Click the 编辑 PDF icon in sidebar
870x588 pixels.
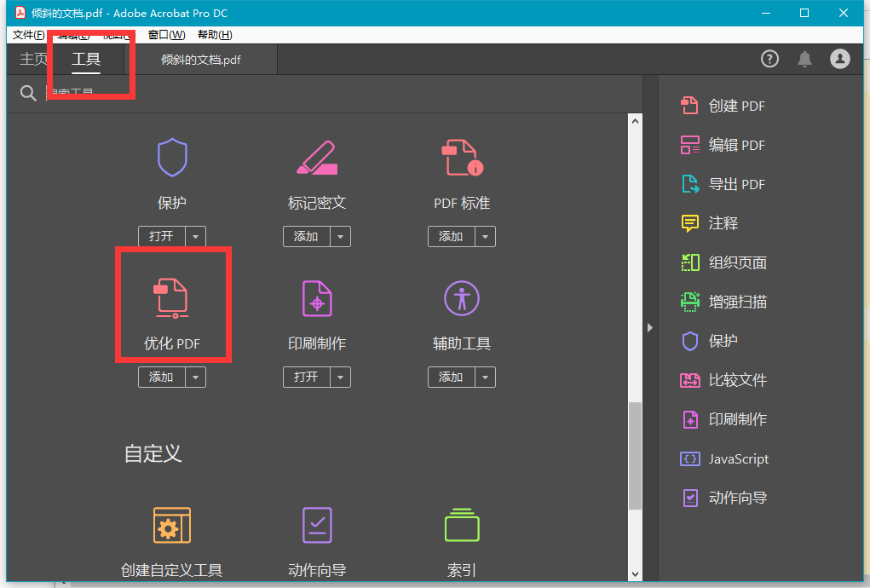click(x=689, y=145)
